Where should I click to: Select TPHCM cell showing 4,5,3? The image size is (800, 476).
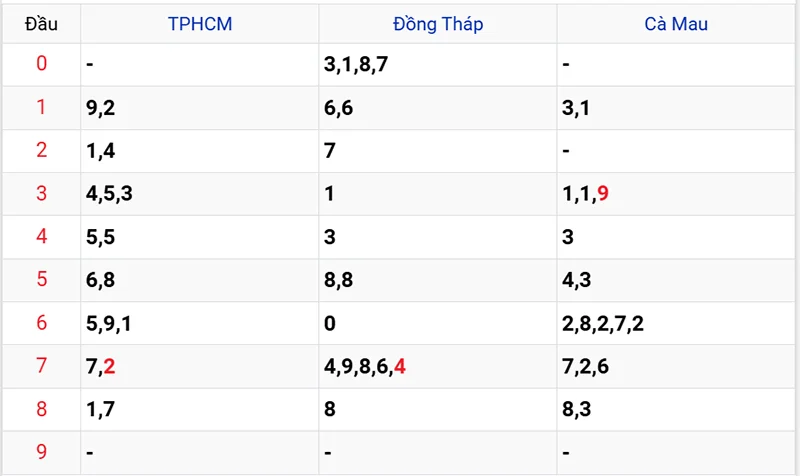(110, 194)
